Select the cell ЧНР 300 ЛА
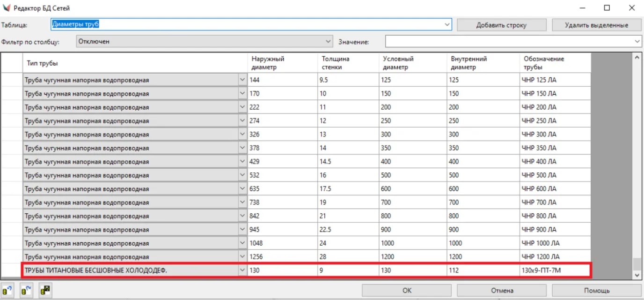 click(x=556, y=134)
